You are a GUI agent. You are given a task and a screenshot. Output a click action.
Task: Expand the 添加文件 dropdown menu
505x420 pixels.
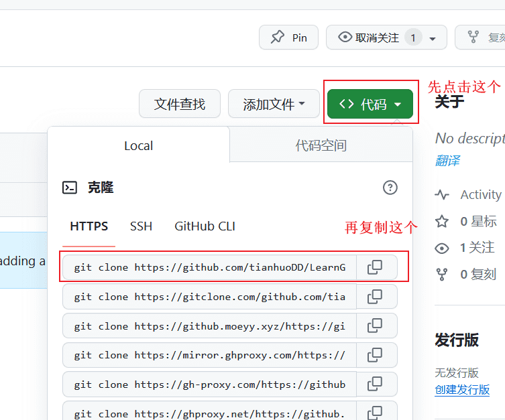[274, 104]
